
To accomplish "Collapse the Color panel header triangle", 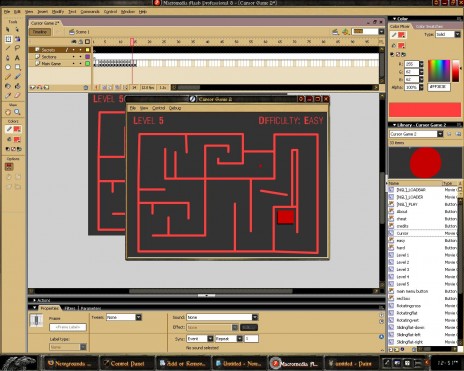I will pos(394,19).
